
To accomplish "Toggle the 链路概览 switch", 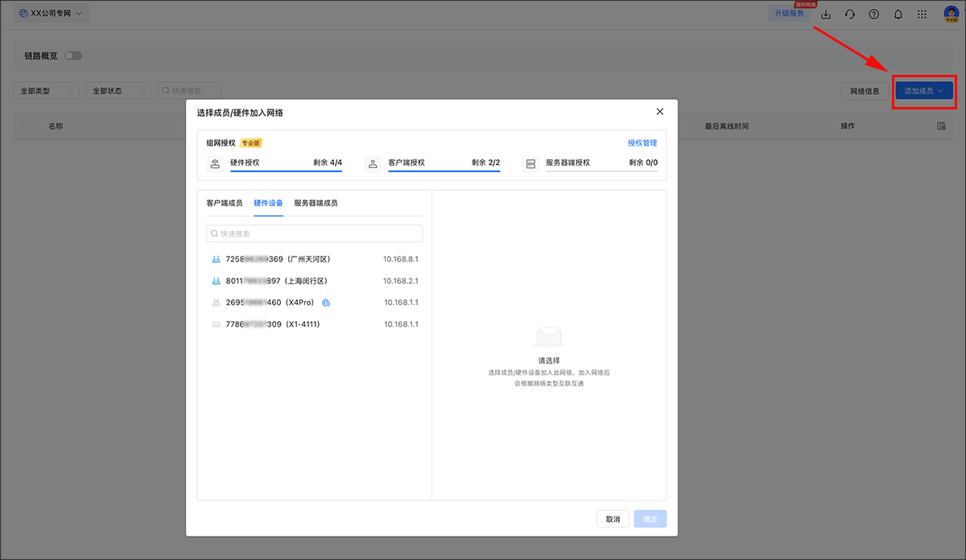I will [73, 56].
